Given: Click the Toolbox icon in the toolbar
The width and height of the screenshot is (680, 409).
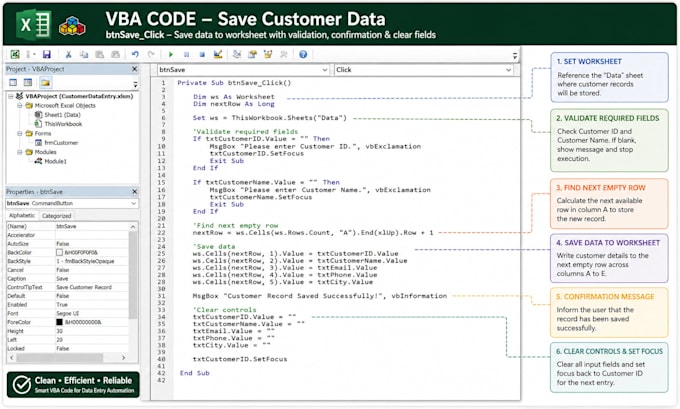Looking at the screenshot, I should pos(284,54).
